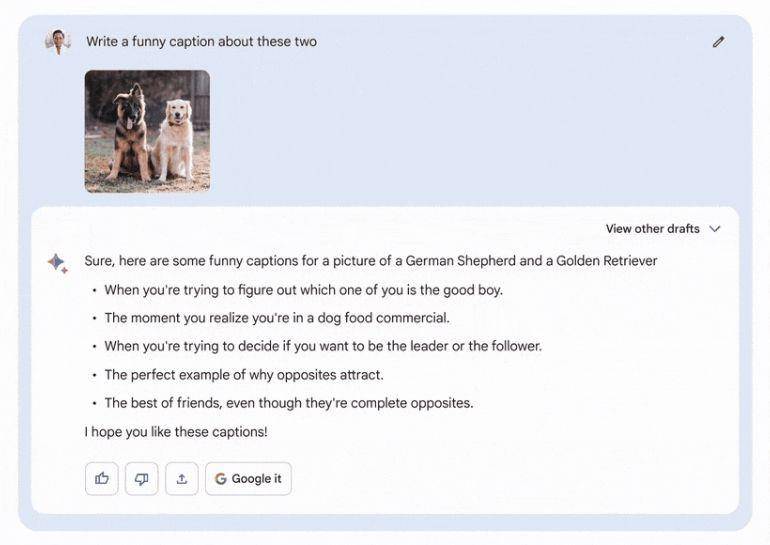Click the German Shepherd in the attached photo
The width and height of the screenshot is (770, 545).
[129, 133]
